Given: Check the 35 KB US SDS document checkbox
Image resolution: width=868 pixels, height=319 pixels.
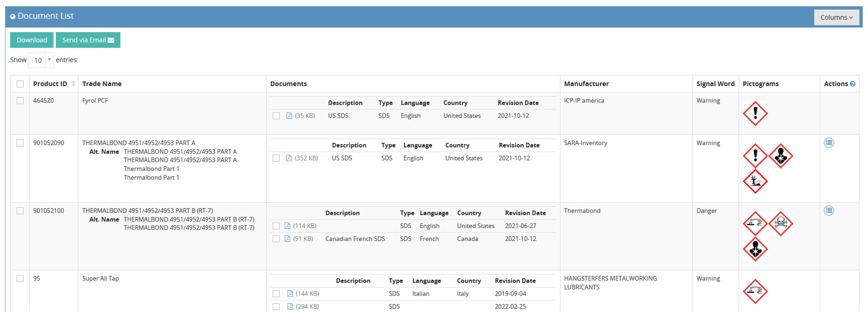Looking at the screenshot, I should [x=276, y=116].
